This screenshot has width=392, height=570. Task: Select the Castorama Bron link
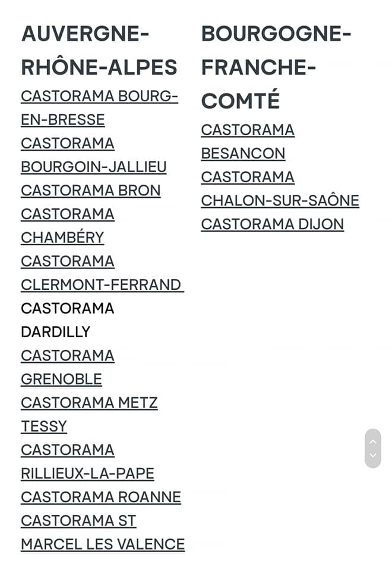[90, 191]
